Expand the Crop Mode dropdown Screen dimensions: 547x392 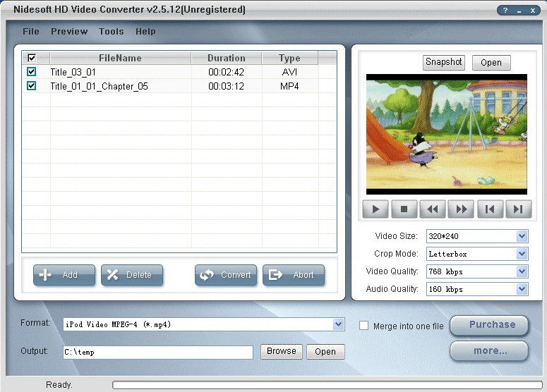pyautogui.click(x=522, y=254)
